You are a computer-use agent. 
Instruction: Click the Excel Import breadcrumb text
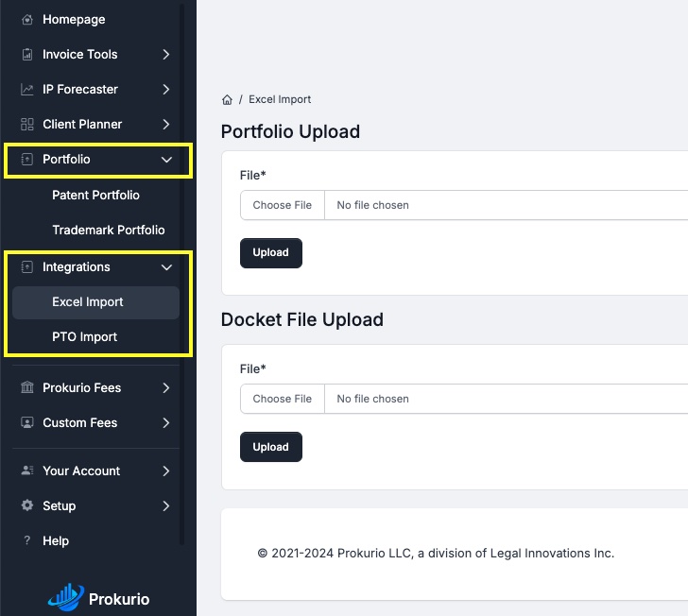click(x=280, y=99)
